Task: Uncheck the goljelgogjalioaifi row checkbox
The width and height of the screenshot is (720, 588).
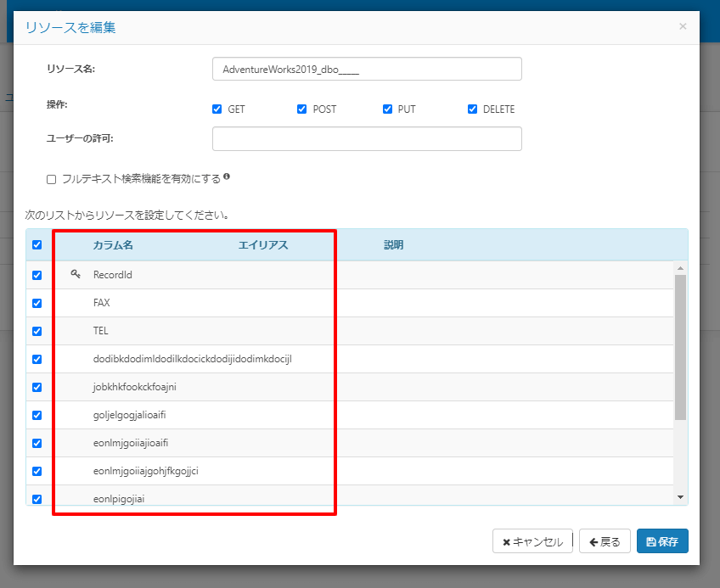Action: point(37,415)
